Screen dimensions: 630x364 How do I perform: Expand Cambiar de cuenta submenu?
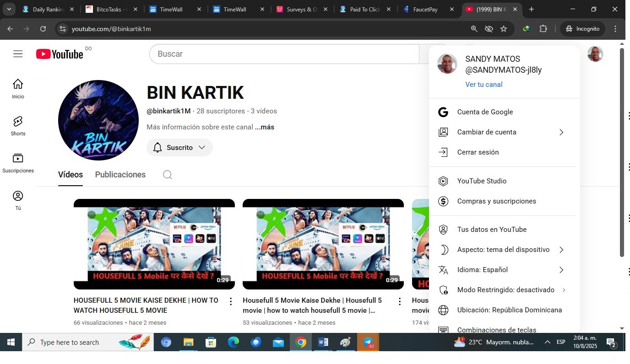[505, 132]
